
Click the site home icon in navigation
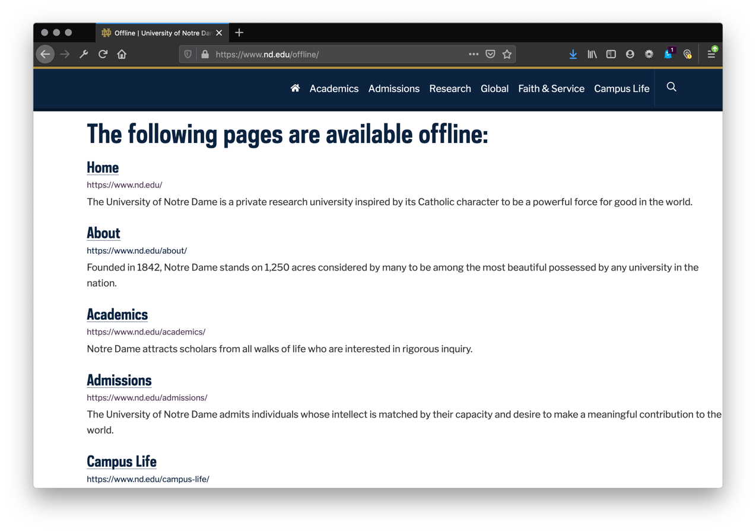pyautogui.click(x=295, y=88)
